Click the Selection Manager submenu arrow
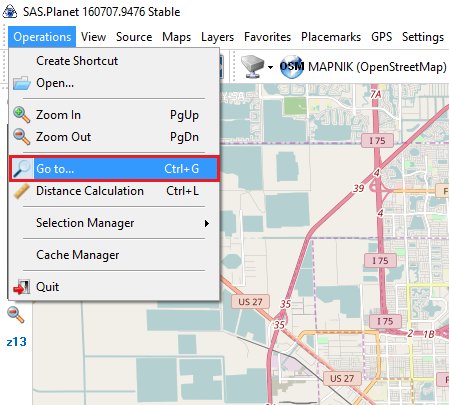Viewport: 449px width, 405px height. 207,223
